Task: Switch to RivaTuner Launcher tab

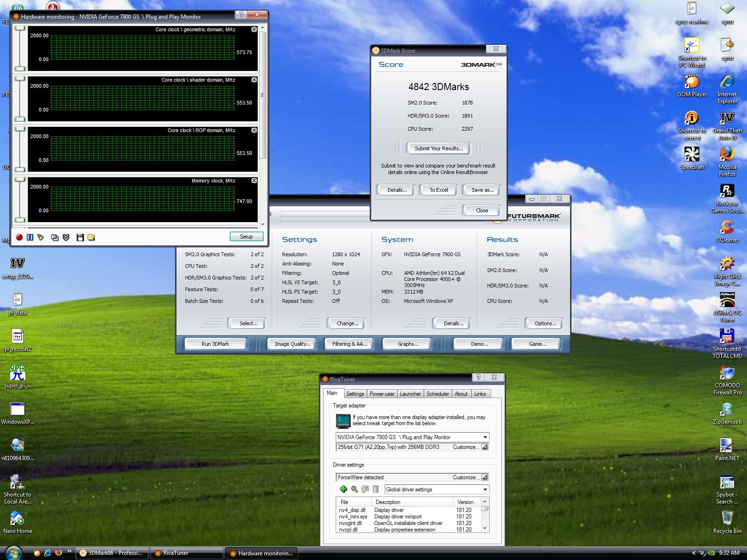Action: (410, 394)
